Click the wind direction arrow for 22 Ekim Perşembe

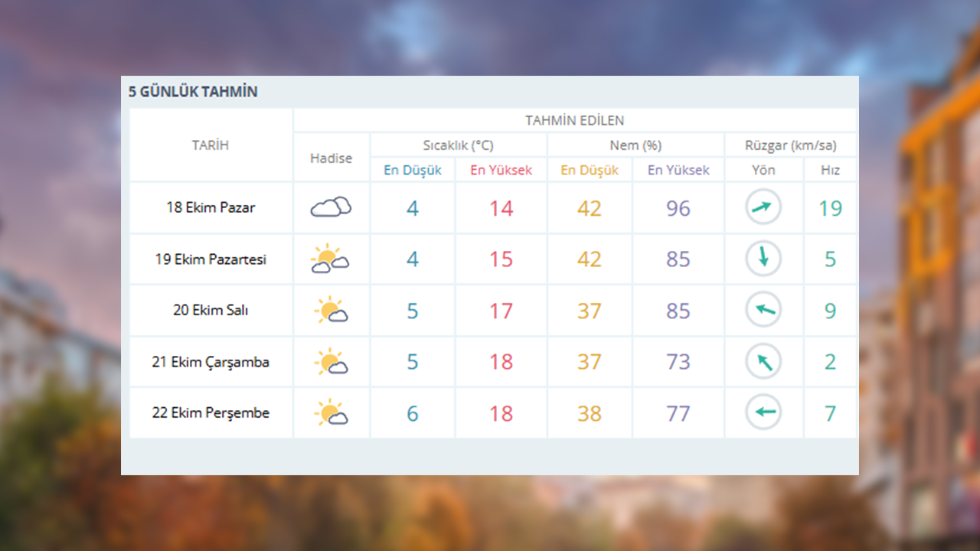(x=763, y=413)
